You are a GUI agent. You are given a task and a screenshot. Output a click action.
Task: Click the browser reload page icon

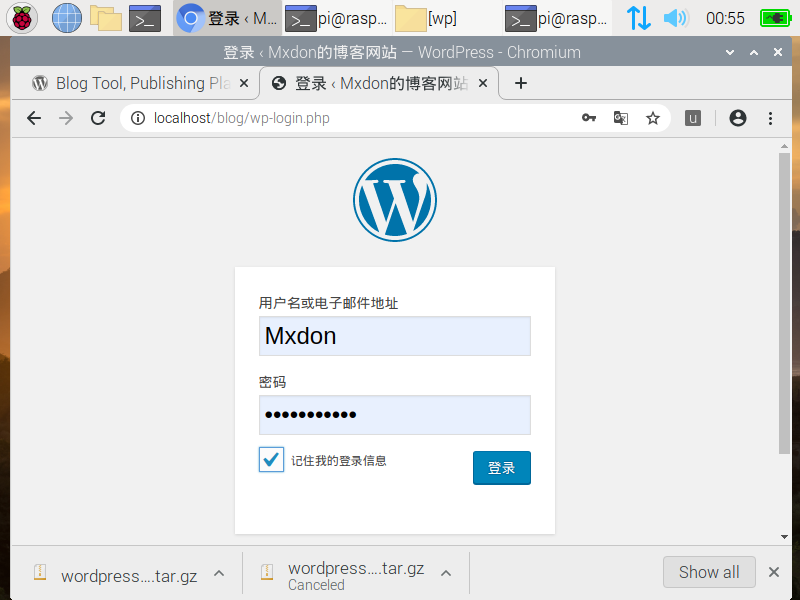98,118
